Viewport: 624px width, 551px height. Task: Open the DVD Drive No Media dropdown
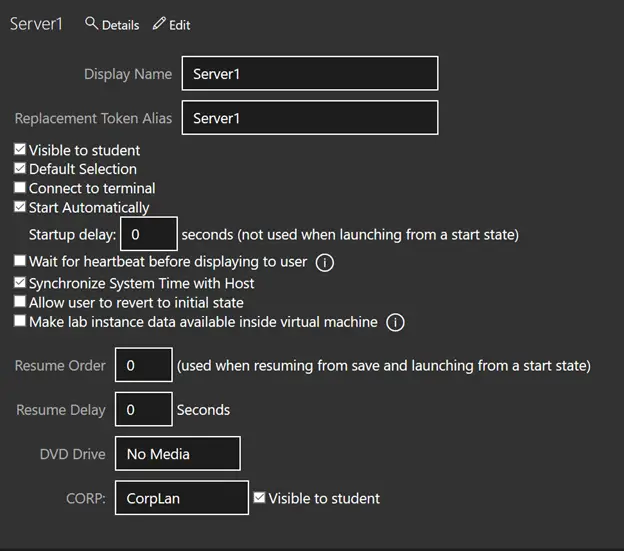(178, 454)
